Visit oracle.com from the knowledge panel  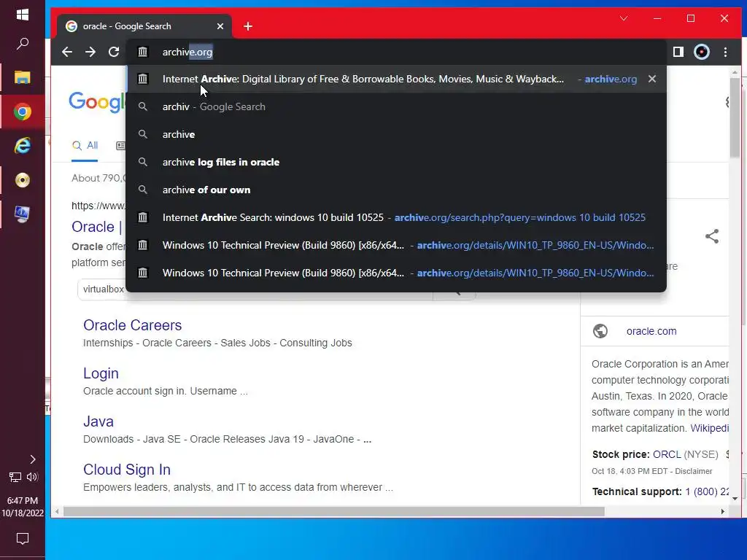[651, 331]
